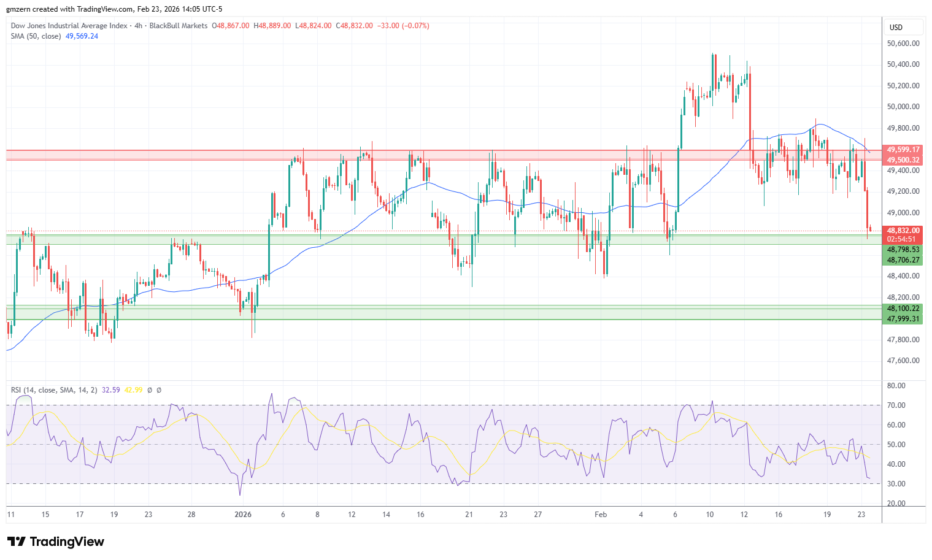932x560 pixels.
Task: Click the high price H48,889.00
Action: coord(272,26)
